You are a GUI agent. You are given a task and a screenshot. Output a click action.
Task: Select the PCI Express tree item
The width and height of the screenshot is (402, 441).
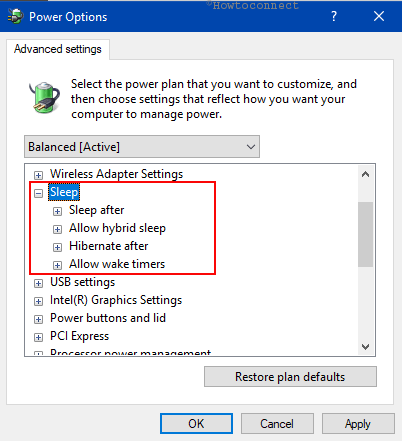[x=79, y=336]
